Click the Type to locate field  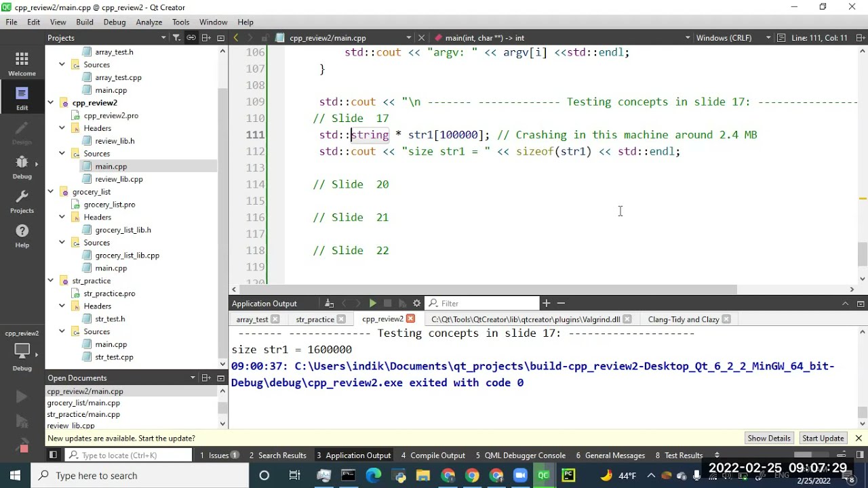click(x=129, y=455)
